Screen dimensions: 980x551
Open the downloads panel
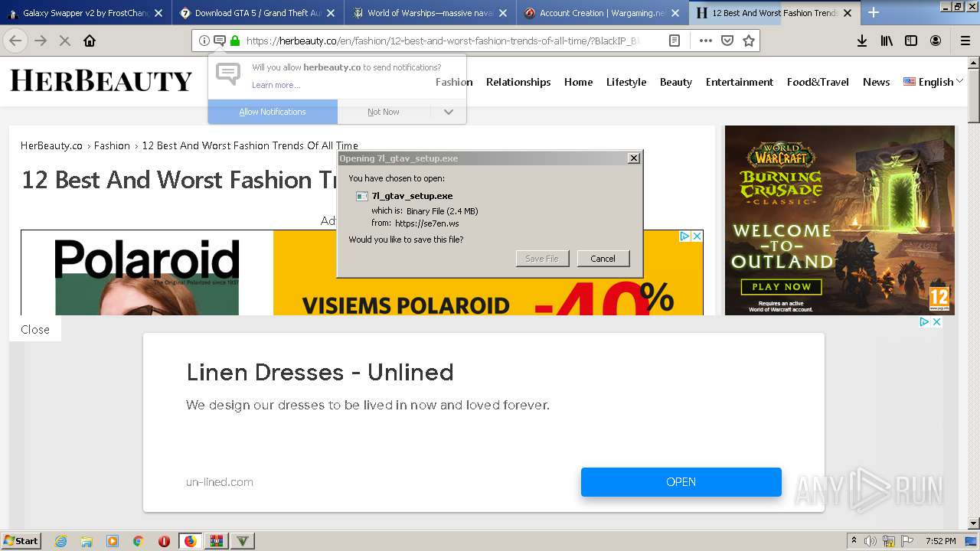[861, 41]
